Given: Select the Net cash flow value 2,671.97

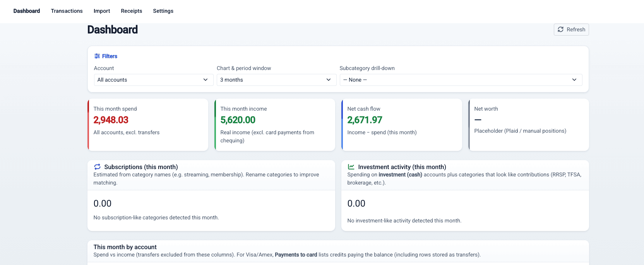Looking at the screenshot, I should 365,120.
